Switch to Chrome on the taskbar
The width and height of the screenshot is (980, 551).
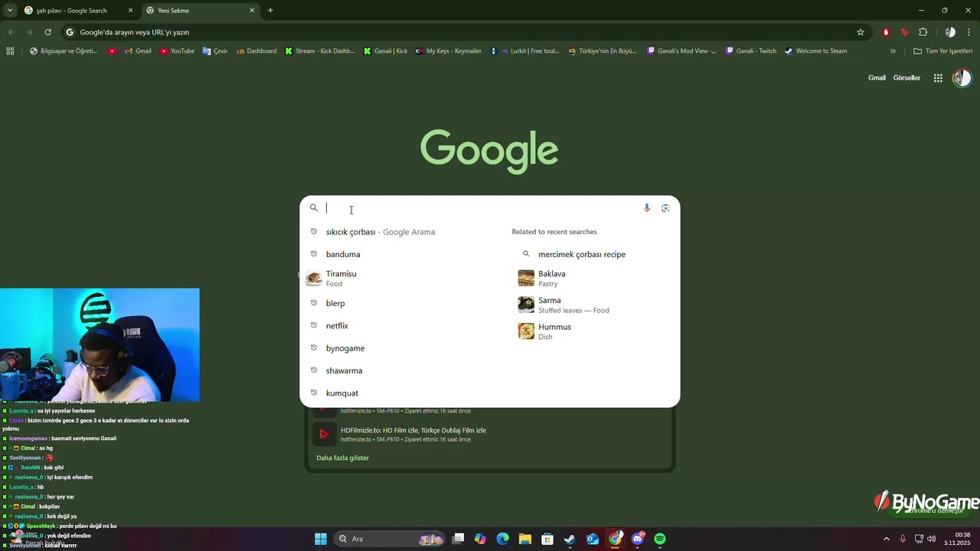(616, 539)
